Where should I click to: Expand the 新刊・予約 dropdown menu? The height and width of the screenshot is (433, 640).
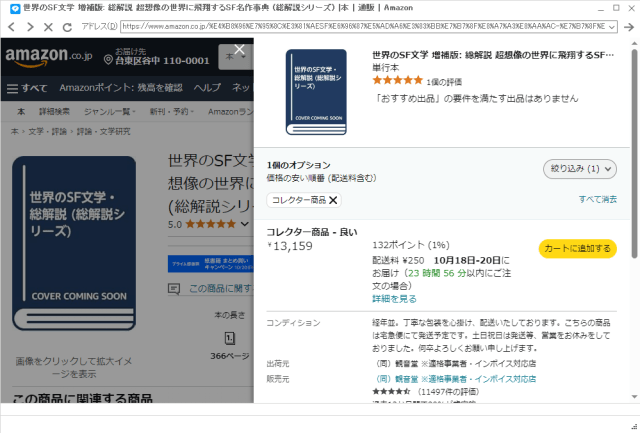point(172,111)
